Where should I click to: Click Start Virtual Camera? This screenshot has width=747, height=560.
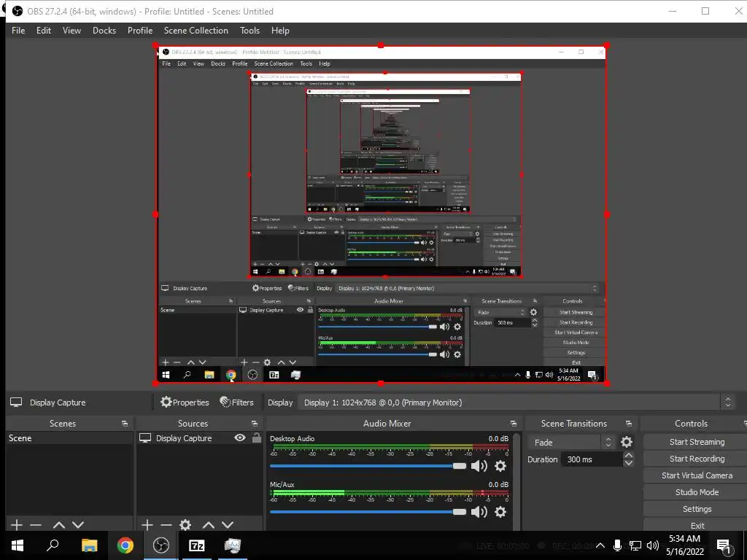point(697,475)
